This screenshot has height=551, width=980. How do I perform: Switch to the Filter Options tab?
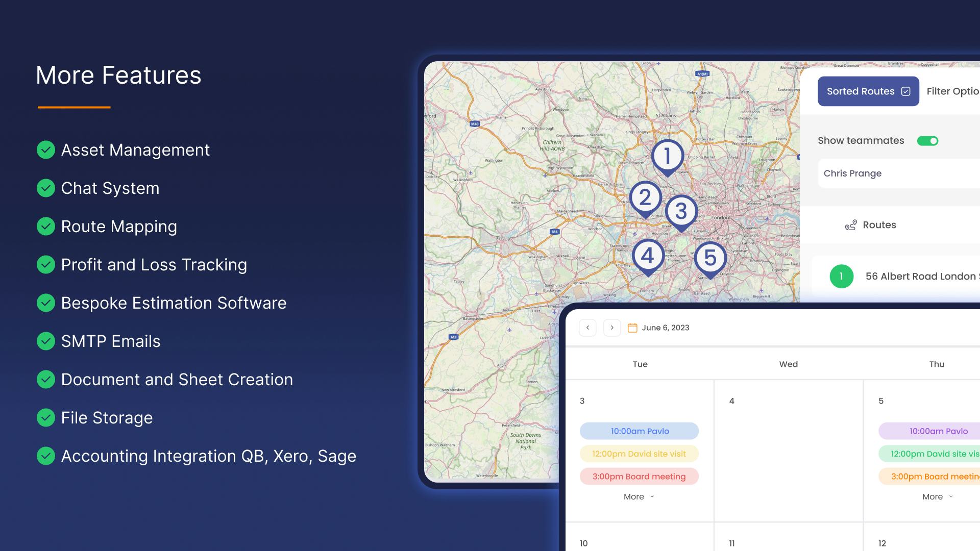[954, 91]
